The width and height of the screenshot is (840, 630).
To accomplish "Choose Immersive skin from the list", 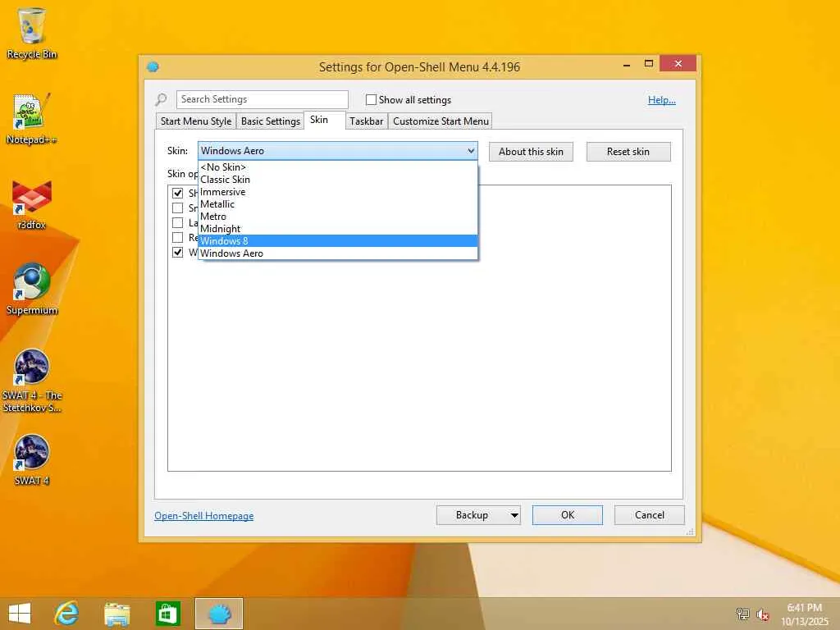I will [x=337, y=192].
